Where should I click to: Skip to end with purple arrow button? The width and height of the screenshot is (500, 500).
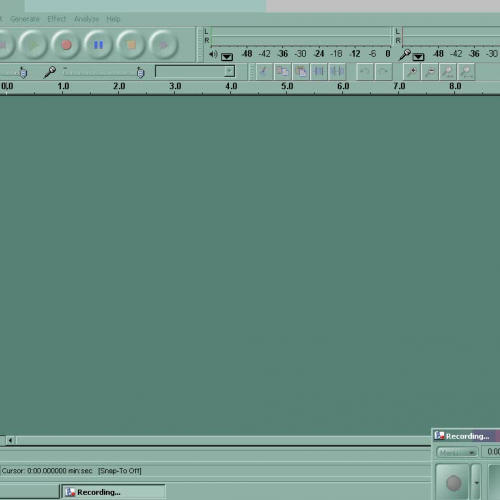(x=163, y=45)
